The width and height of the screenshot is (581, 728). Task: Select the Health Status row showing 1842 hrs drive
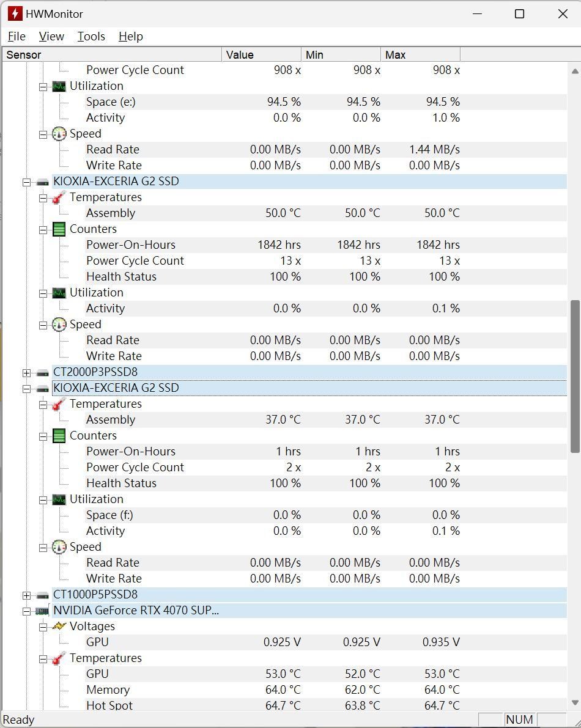coord(121,276)
